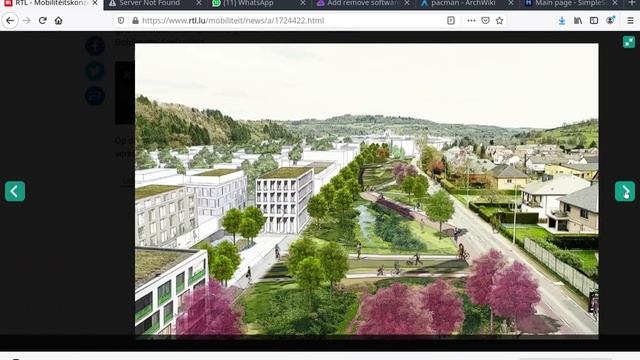Show previous gallery image

[15, 191]
